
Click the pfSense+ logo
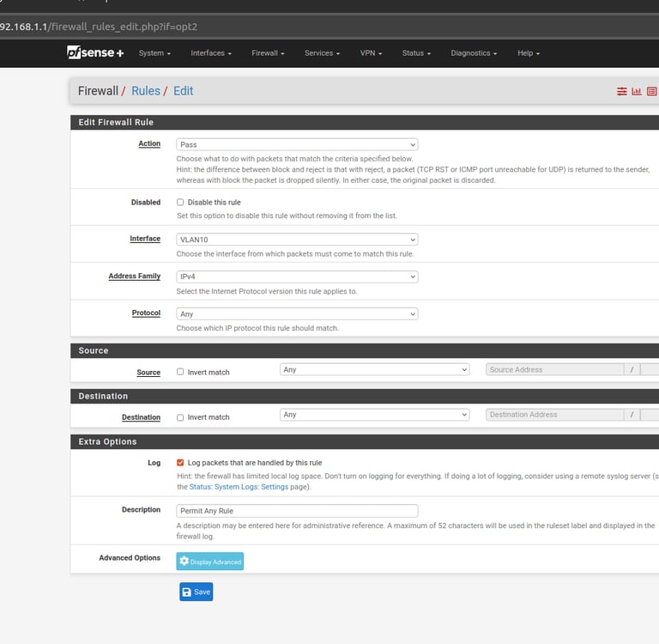[x=95, y=52]
